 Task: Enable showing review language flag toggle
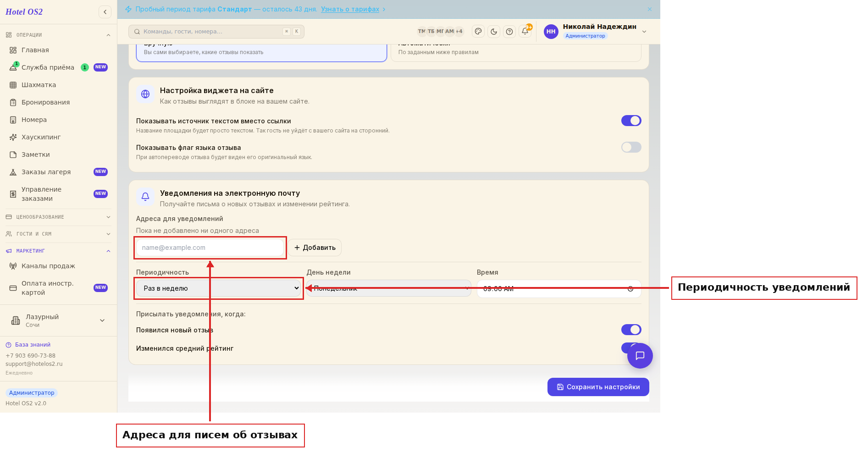pyautogui.click(x=631, y=147)
